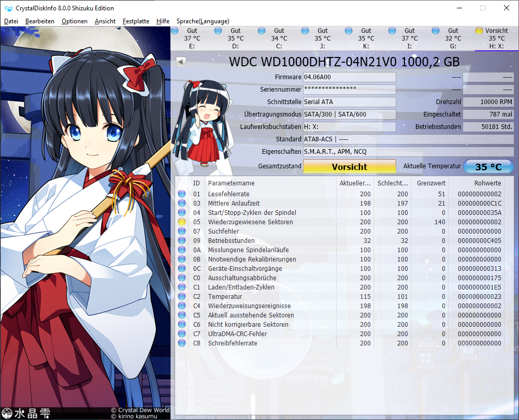Open the Bearbeiten menu

pyautogui.click(x=40, y=21)
